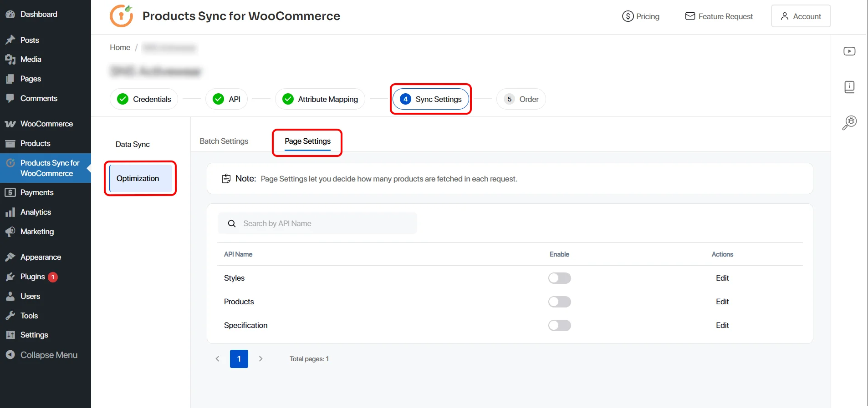Click the Dashboard gauge icon in sidebar

click(10, 14)
